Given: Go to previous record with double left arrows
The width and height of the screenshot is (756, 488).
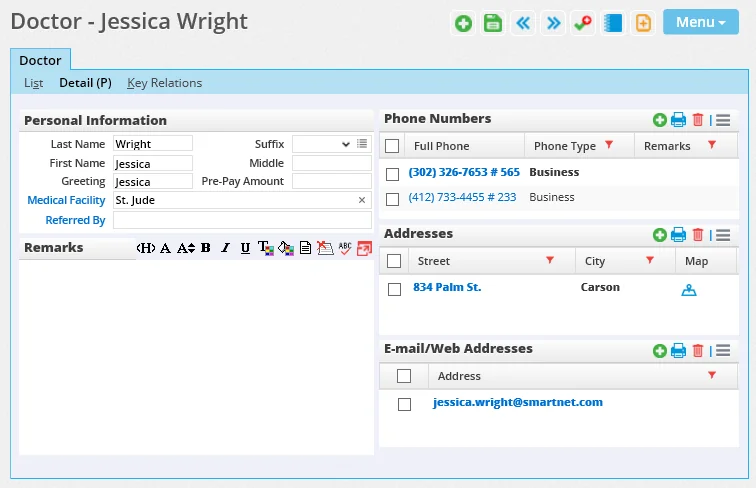Looking at the screenshot, I should tap(523, 23).
